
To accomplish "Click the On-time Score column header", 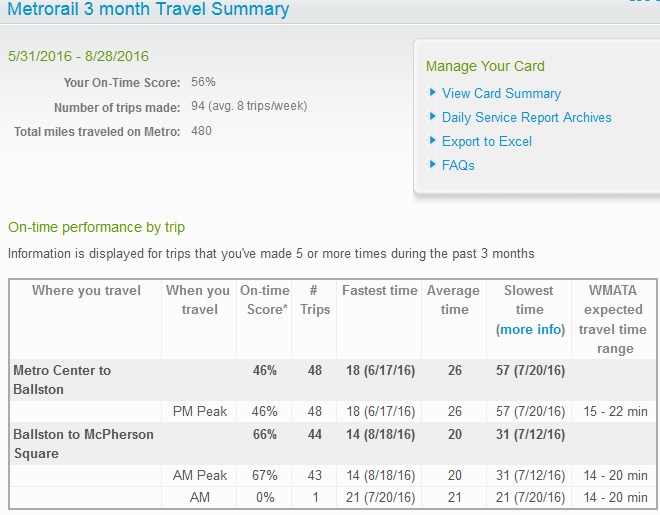I will click(264, 300).
